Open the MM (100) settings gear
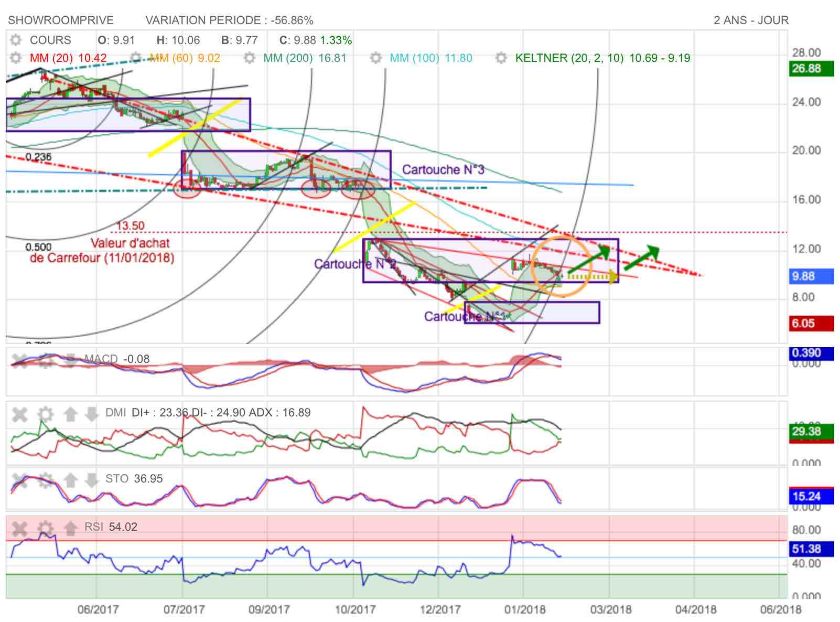The width and height of the screenshot is (840, 622). tap(375, 58)
